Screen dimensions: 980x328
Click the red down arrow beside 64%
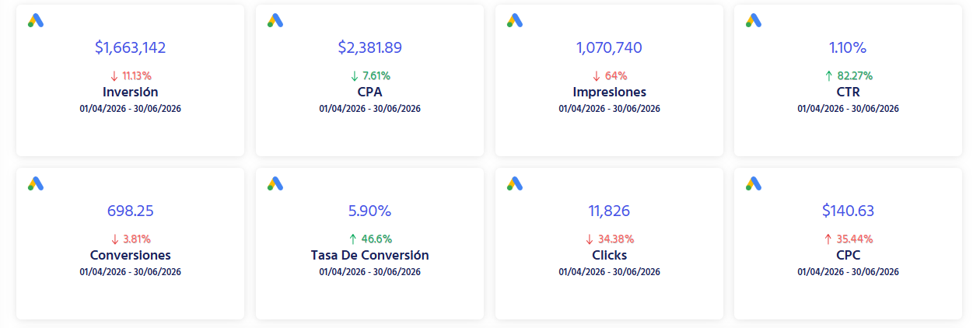597,76
